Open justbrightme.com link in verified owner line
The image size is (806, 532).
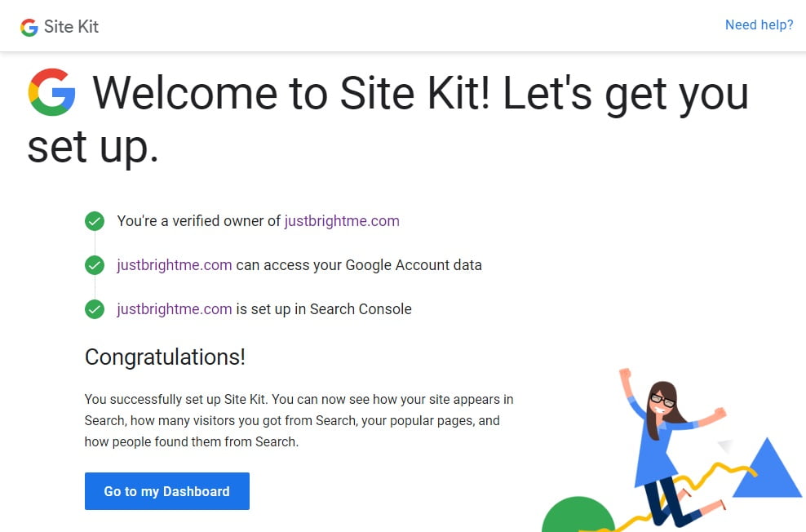342,221
